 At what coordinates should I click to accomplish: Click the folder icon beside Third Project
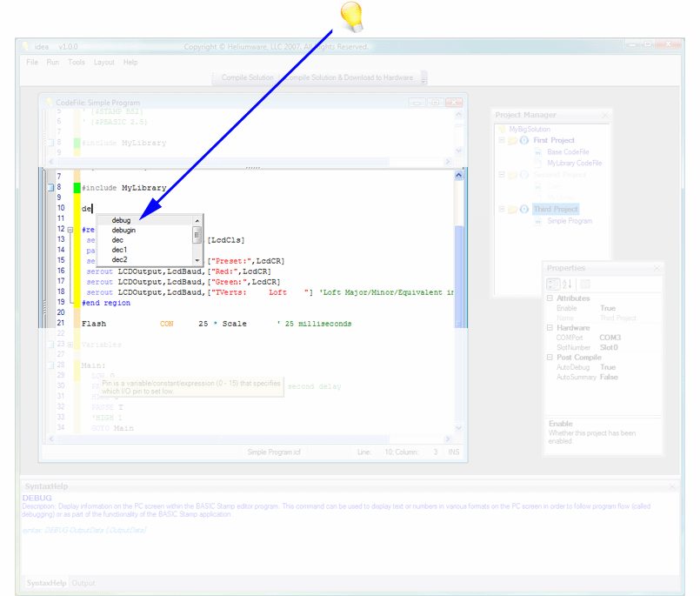click(x=514, y=208)
